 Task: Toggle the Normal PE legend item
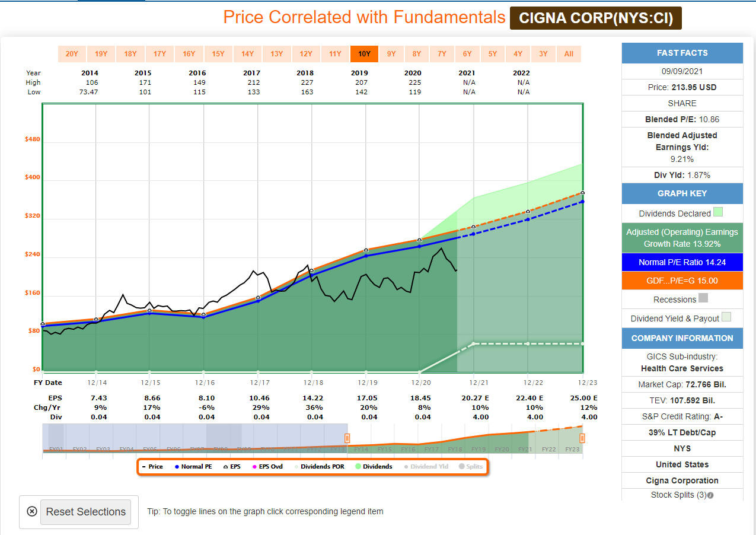click(x=193, y=467)
